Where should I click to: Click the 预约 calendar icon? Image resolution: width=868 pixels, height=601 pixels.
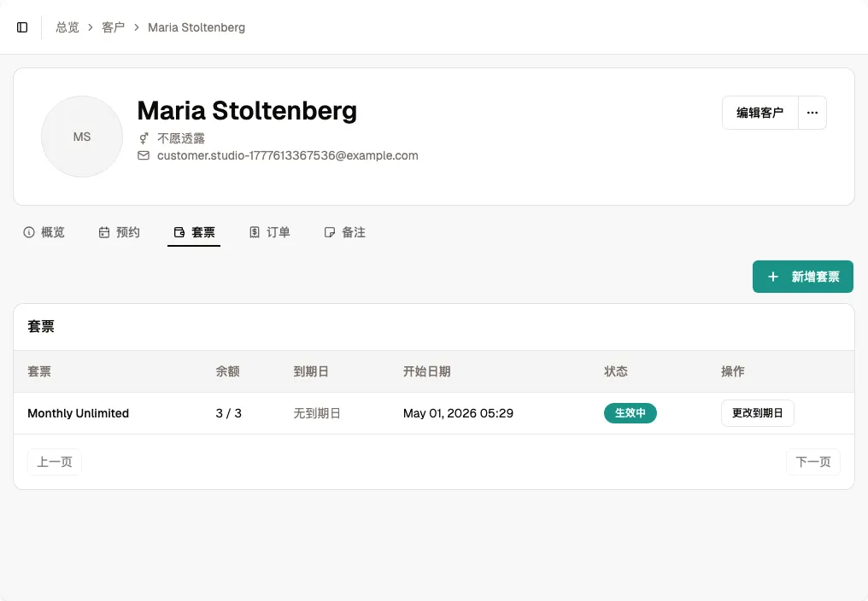(104, 232)
